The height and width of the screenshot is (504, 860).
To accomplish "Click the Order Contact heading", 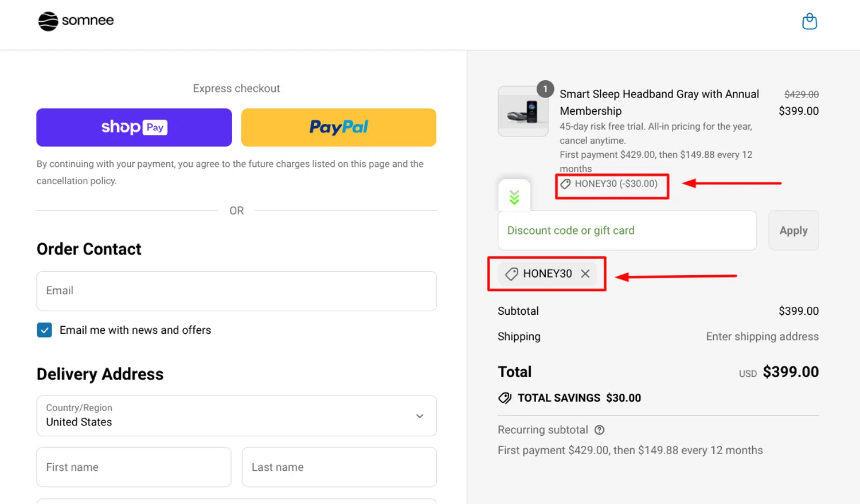I will point(89,249).
